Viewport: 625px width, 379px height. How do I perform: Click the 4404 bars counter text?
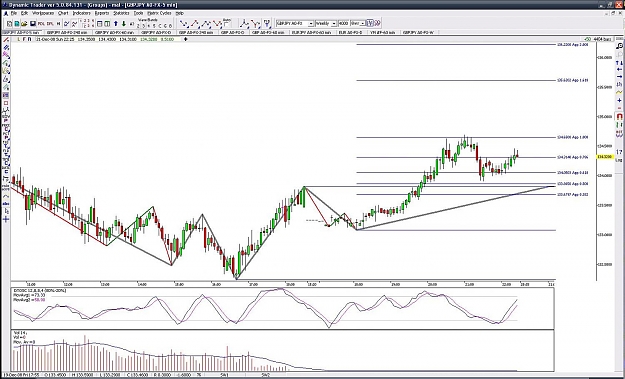click(x=602, y=39)
